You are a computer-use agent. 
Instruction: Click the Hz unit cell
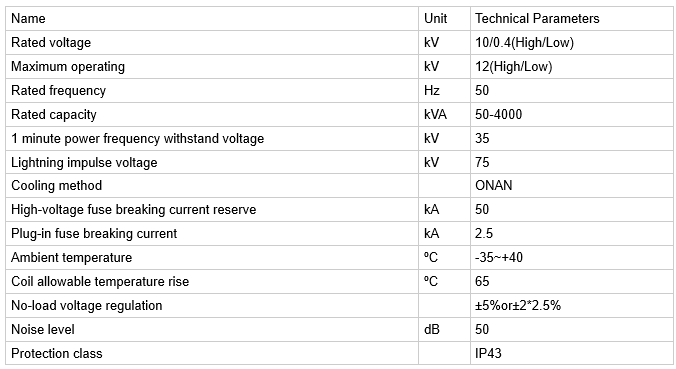point(444,91)
